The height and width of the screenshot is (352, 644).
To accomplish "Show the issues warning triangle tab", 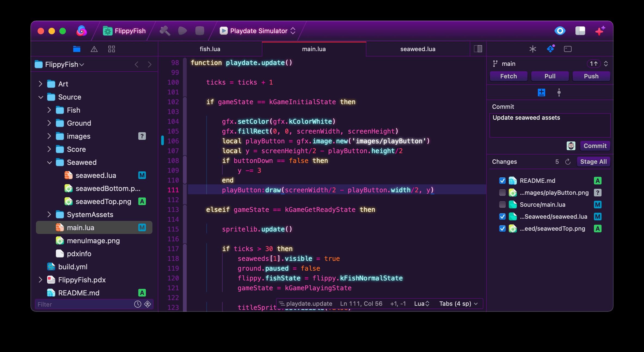I will [94, 49].
